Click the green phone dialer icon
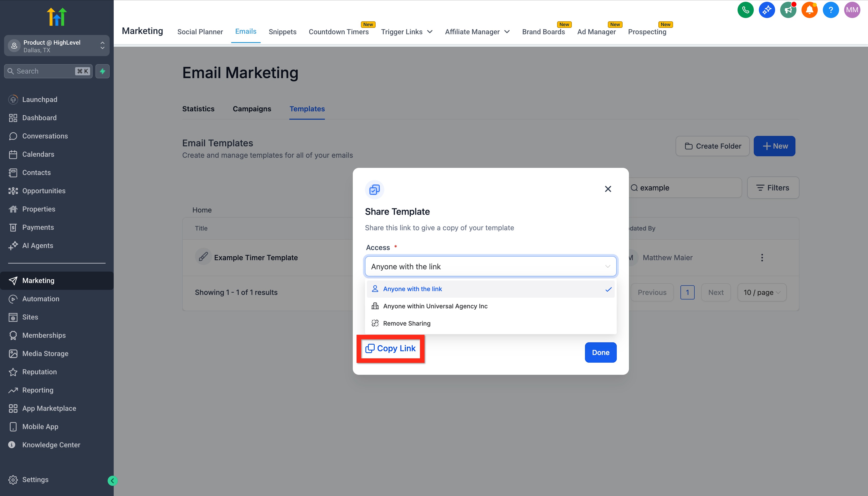 click(745, 10)
